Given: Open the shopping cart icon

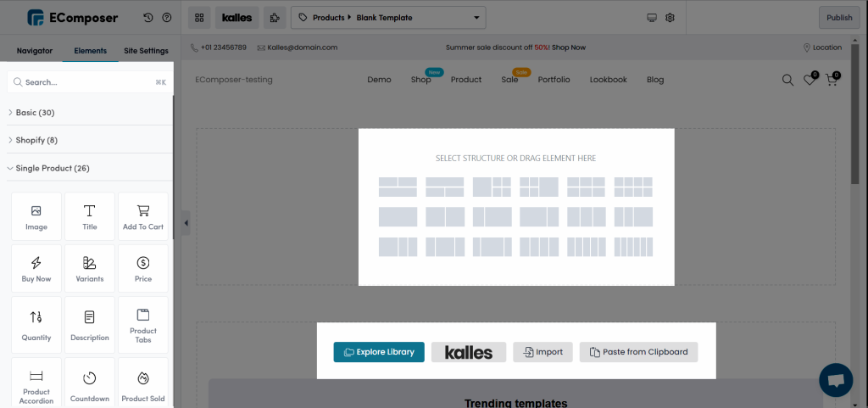Looking at the screenshot, I should click(832, 81).
